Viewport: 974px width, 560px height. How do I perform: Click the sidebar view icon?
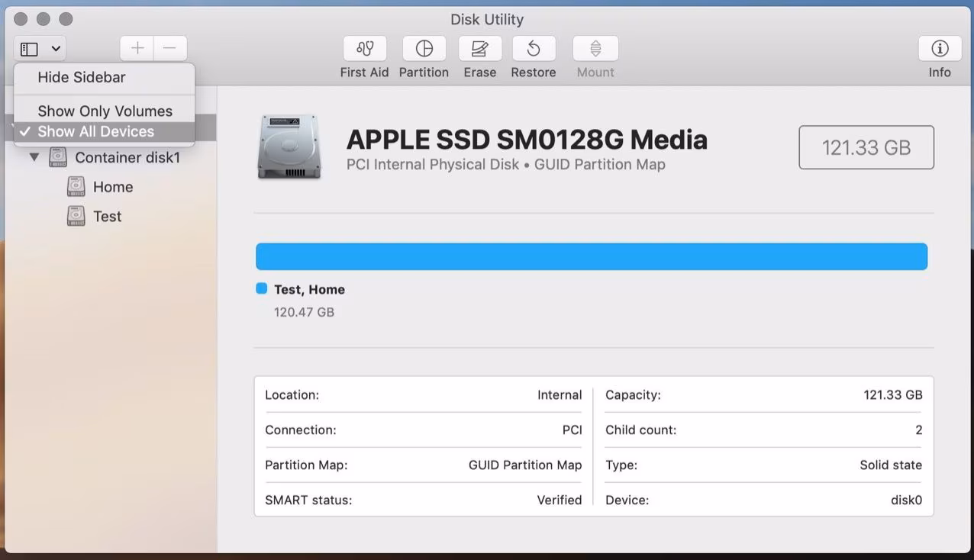(x=29, y=49)
